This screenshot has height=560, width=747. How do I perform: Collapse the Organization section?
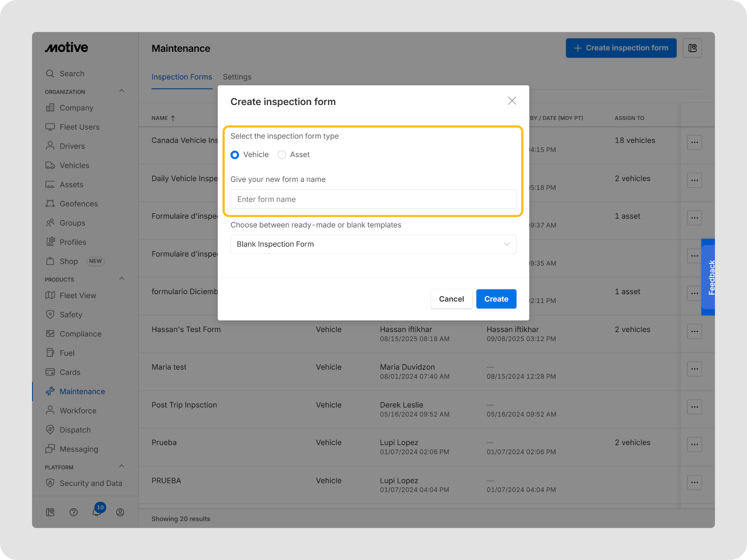point(122,91)
